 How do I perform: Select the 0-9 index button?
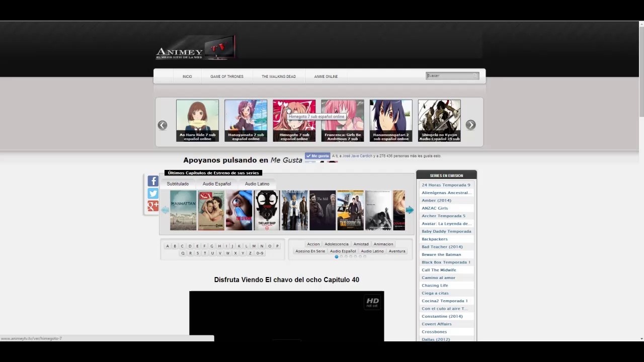coord(260,253)
